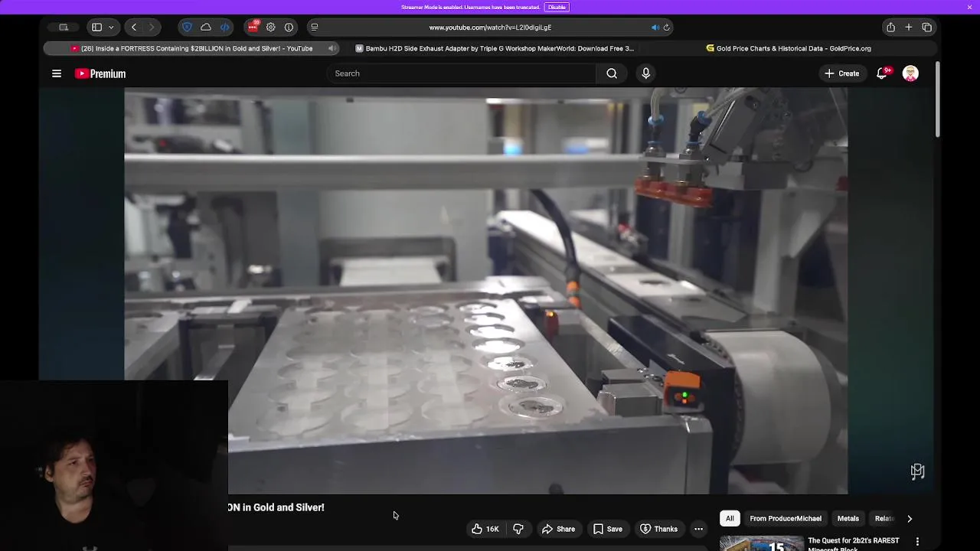980x551 pixels.
Task: Open the code brackets extension icon
Action: pos(225,28)
